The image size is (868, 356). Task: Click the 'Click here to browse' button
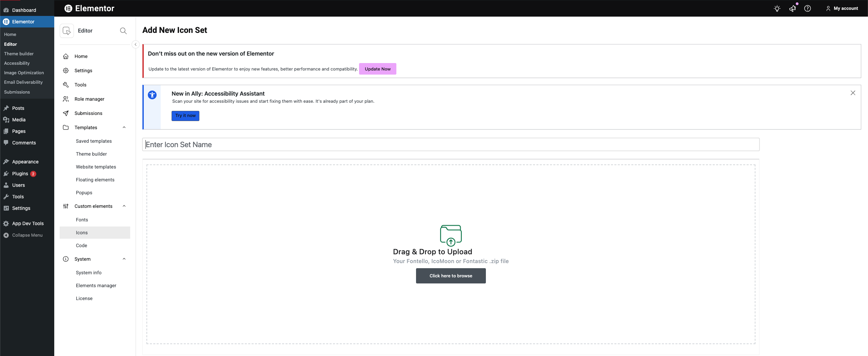[451, 276]
